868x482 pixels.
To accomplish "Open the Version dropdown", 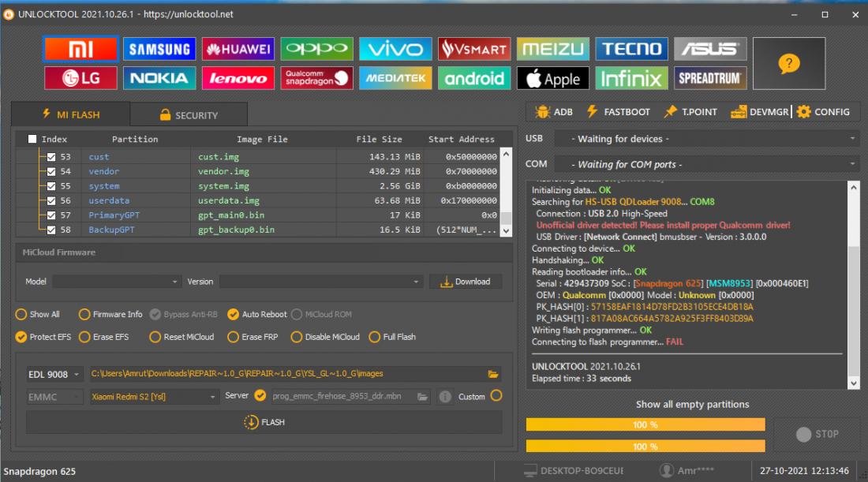I will coord(321,282).
